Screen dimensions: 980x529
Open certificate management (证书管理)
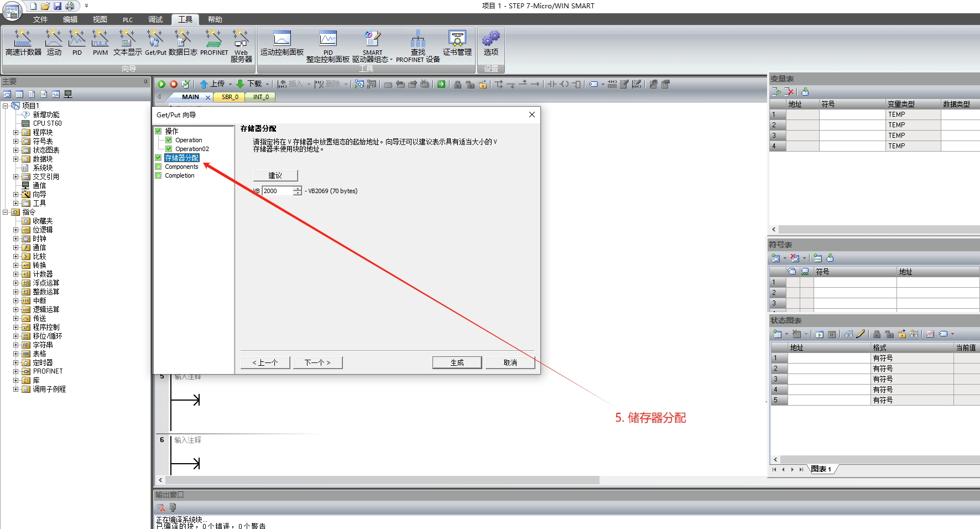point(457,43)
